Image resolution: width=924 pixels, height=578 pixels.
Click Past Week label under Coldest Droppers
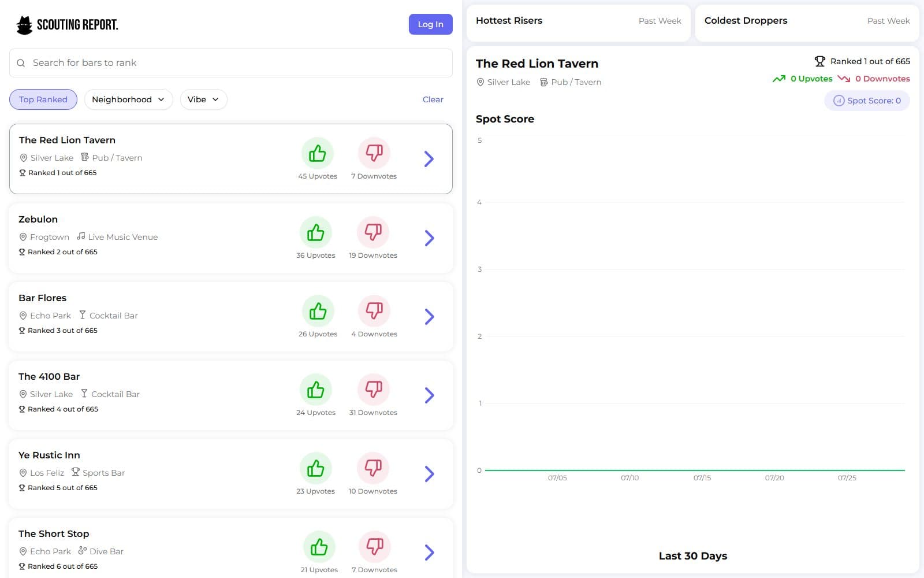888,21
